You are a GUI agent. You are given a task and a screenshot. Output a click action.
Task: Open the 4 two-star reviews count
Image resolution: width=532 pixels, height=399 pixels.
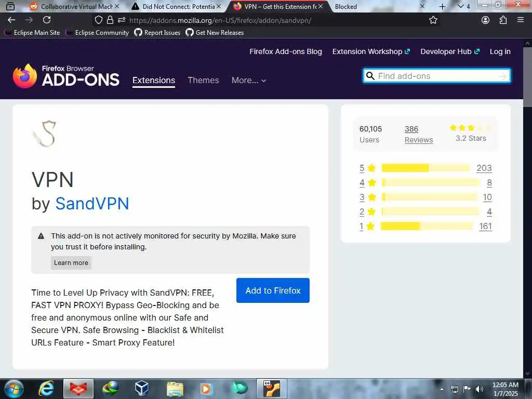(x=489, y=212)
